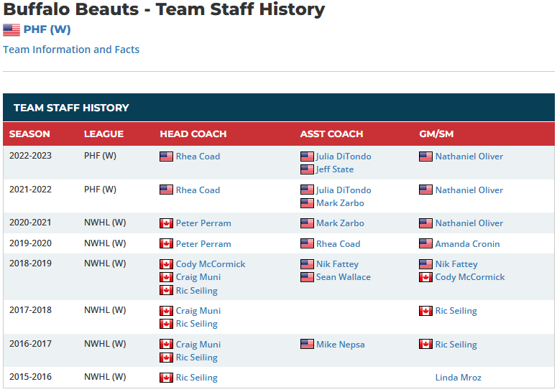
Task: Open Nathaniel Oliver link for 2021-2022 season
Action: point(469,190)
